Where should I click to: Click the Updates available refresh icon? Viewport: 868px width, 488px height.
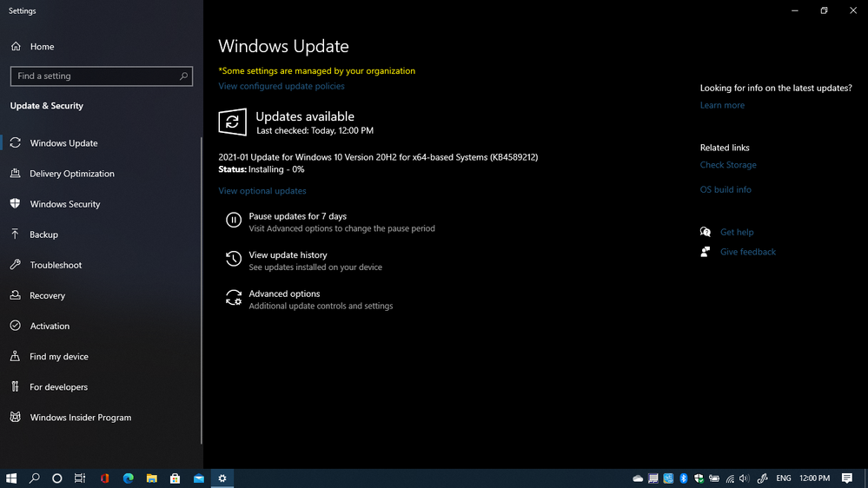[233, 122]
